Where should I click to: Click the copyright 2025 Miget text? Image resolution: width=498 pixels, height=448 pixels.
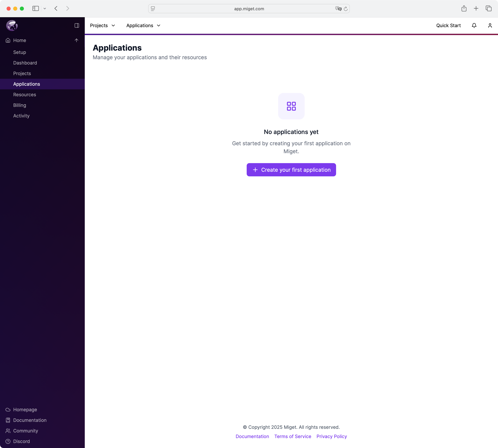pyautogui.click(x=291, y=427)
